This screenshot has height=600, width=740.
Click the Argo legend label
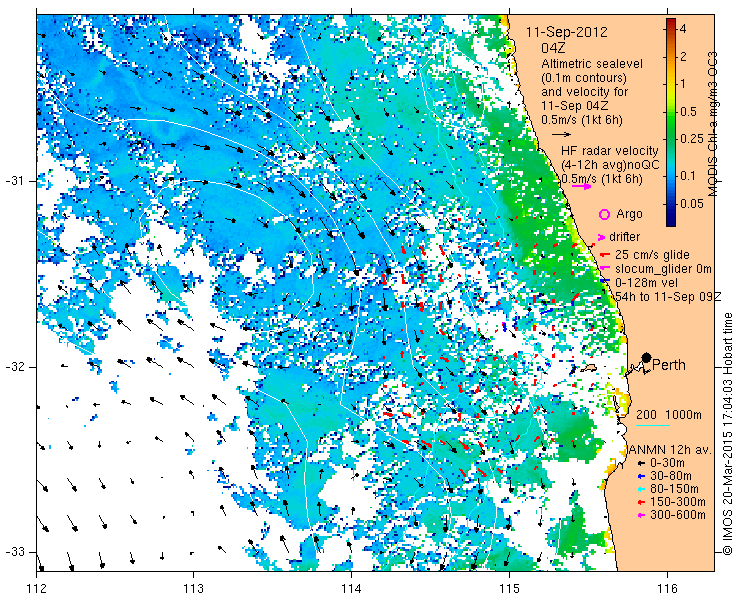[629, 214]
